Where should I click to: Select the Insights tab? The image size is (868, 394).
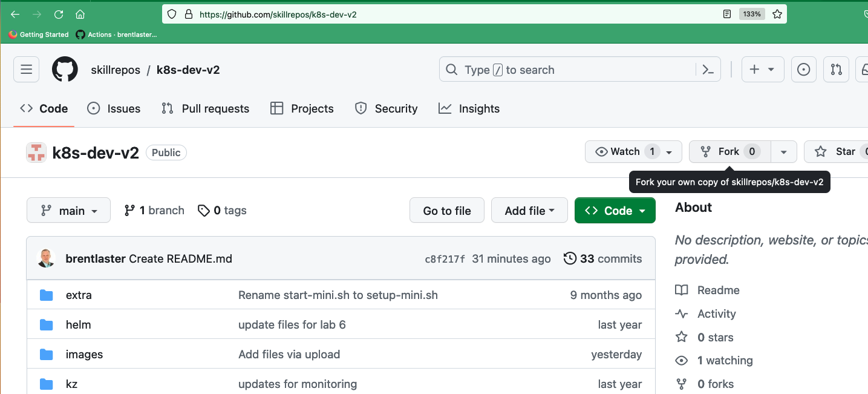(x=469, y=108)
